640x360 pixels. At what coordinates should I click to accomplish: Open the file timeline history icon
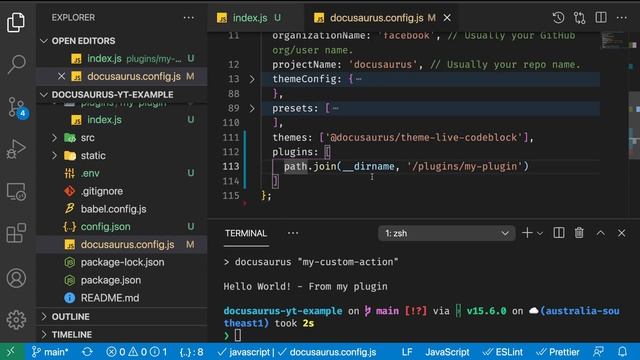coord(558,18)
